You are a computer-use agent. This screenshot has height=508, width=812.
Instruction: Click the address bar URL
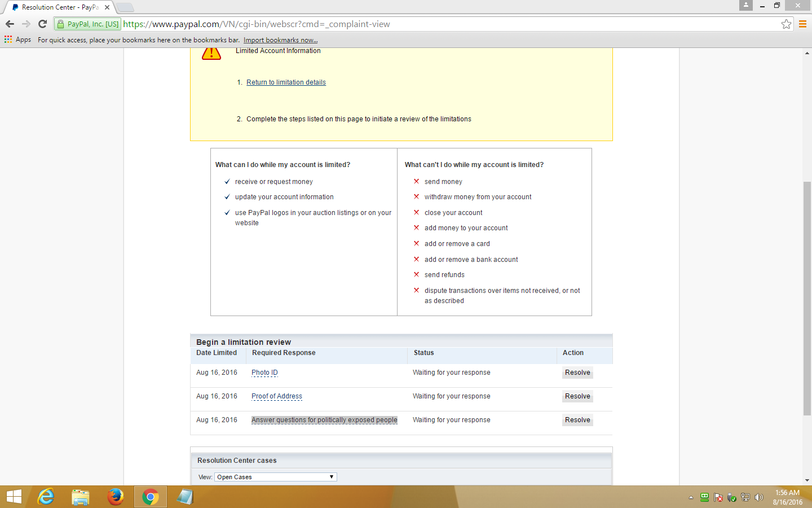pyautogui.click(x=257, y=24)
